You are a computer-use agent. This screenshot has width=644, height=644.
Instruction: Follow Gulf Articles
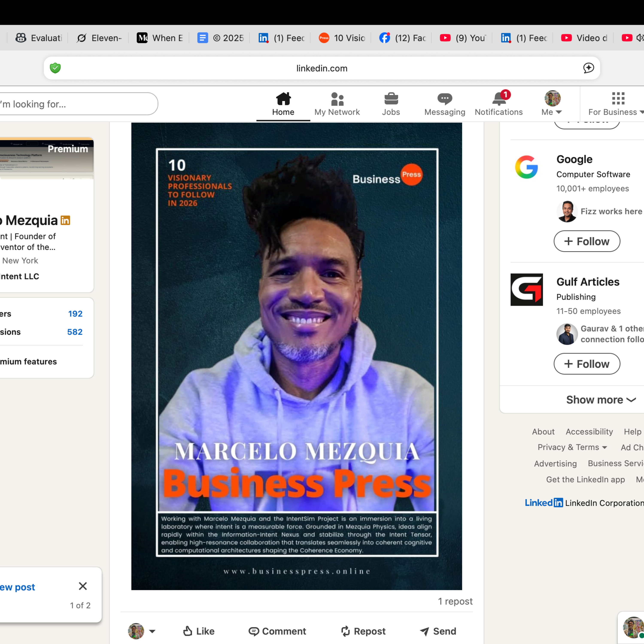(587, 364)
